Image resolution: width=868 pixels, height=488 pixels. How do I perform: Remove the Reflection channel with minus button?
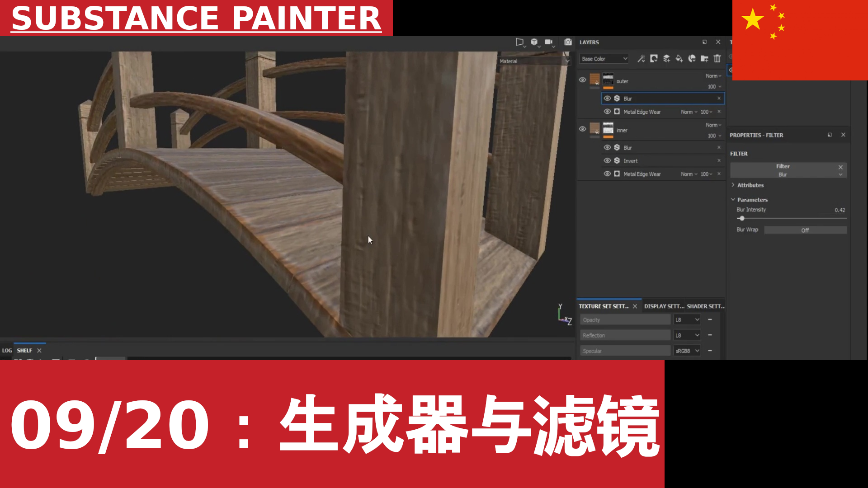710,335
